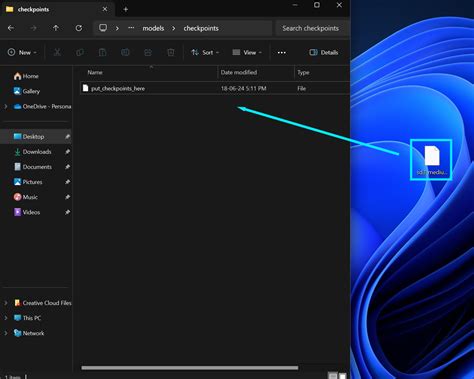
Task: Unpin Music from quick access
Action: pyautogui.click(x=67, y=197)
